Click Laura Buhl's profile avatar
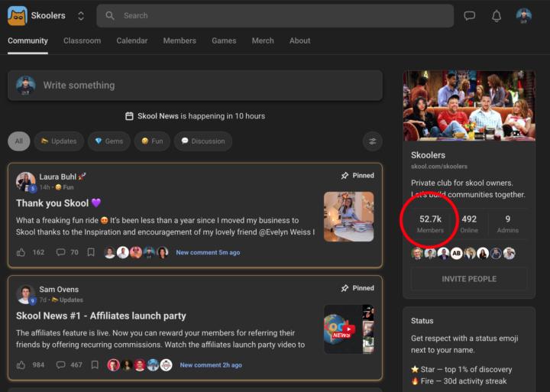Screen dimensions: 550x392 coord(26,181)
